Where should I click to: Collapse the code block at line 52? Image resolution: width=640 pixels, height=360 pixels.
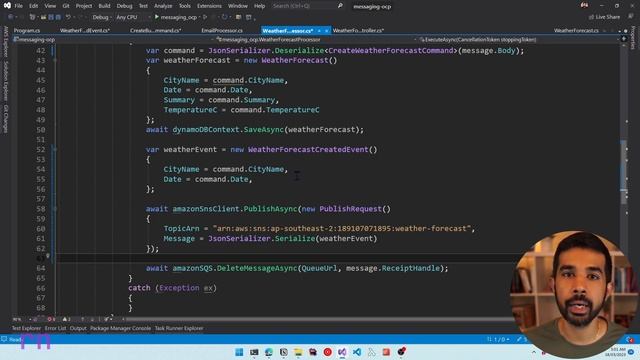coord(55,149)
